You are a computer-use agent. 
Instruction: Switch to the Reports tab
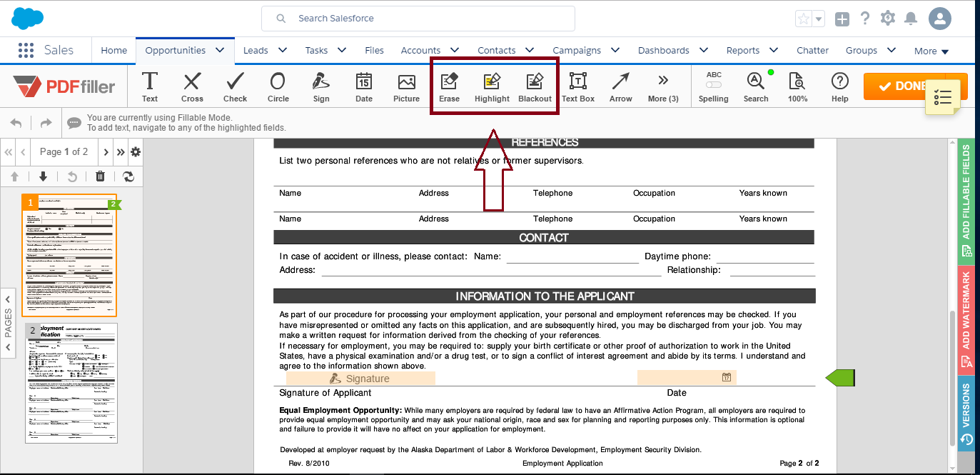click(743, 50)
